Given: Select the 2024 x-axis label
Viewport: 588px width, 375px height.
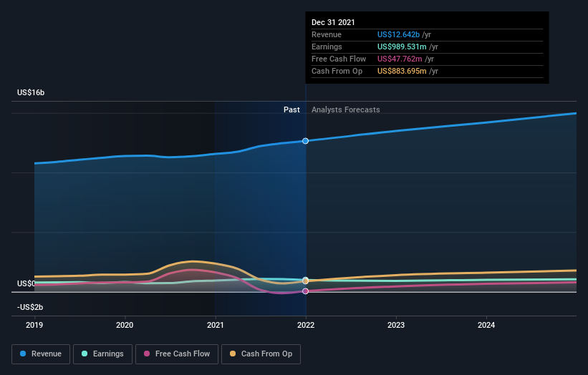Looking at the screenshot, I should 486,325.
